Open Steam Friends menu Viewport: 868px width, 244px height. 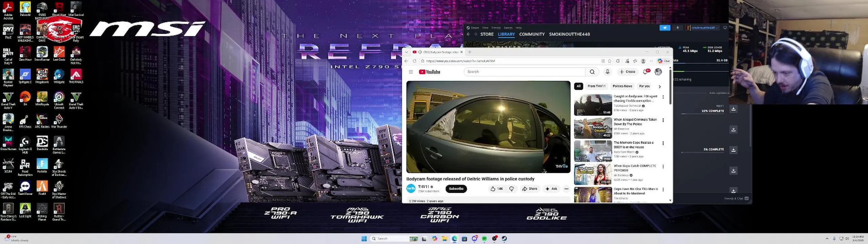(x=496, y=28)
